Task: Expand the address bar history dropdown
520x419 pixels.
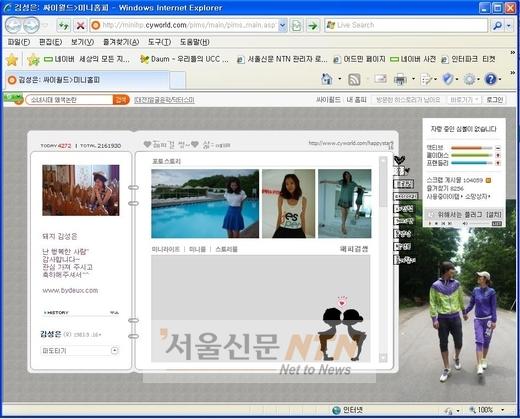Action: pos(283,25)
